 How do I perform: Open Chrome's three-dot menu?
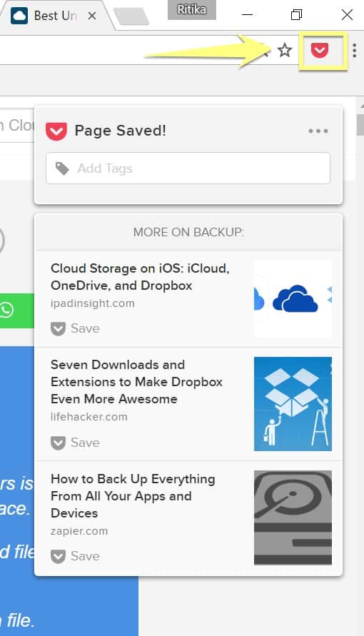(x=355, y=50)
